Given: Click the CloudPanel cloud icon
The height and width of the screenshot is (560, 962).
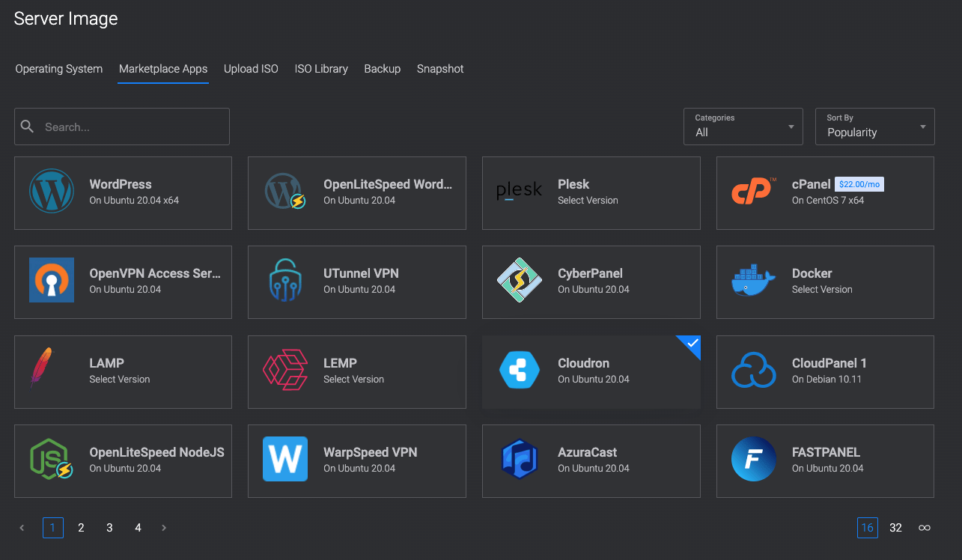Looking at the screenshot, I should pos(754,370).
